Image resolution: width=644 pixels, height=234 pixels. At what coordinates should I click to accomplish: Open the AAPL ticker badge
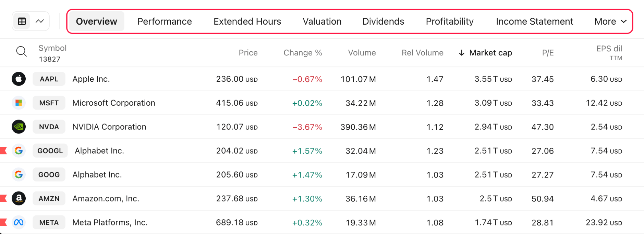[49, 79]
